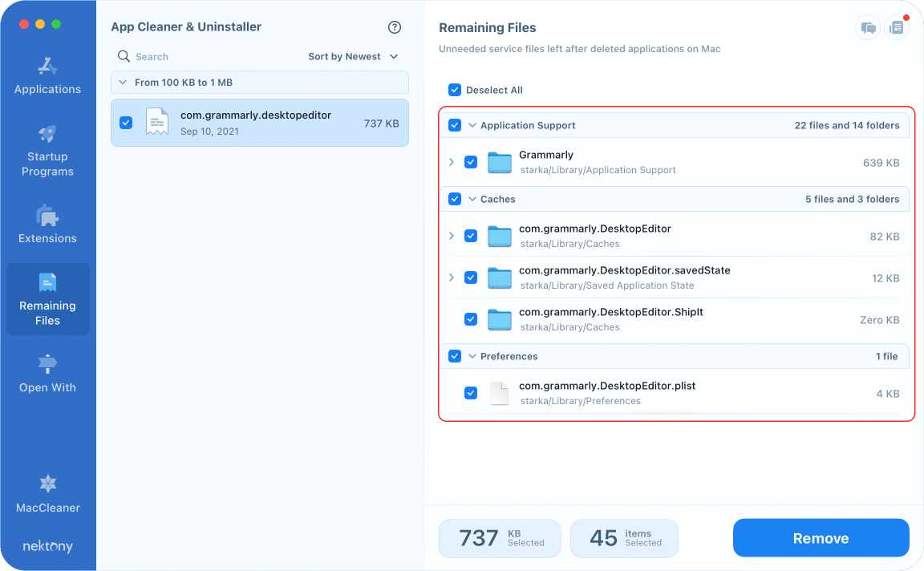Uncheck com.grammarly.DesktopEditor caches checkbox

pyautogui.click(x=470, y=236)
